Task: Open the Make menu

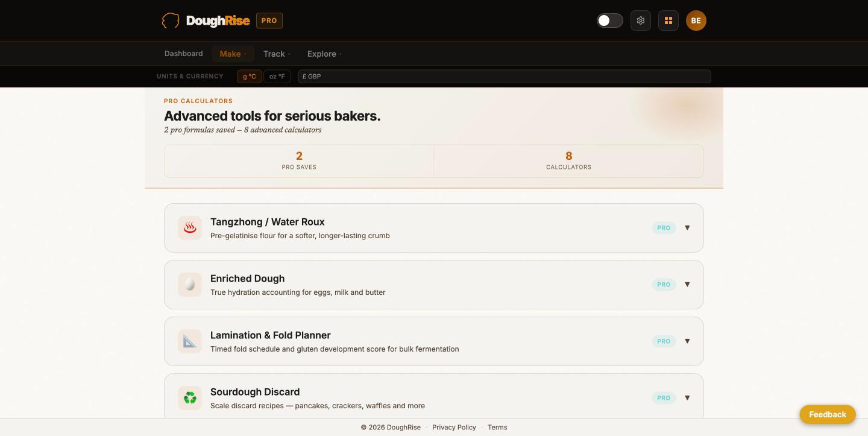Action: 233,54
